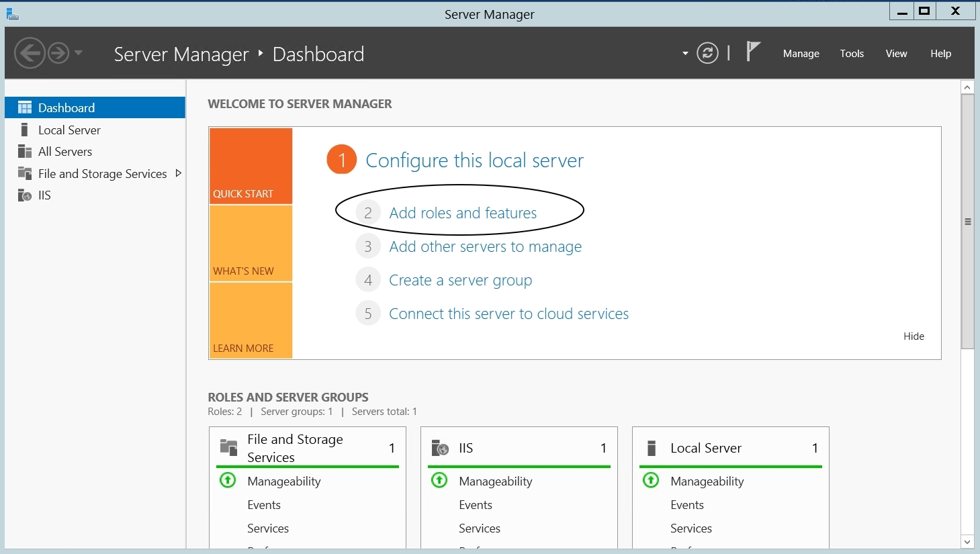Select the WHAT'S NEW orange tab
The width and height of the screenshot is (980, 554).
click(x=251, y=243)
